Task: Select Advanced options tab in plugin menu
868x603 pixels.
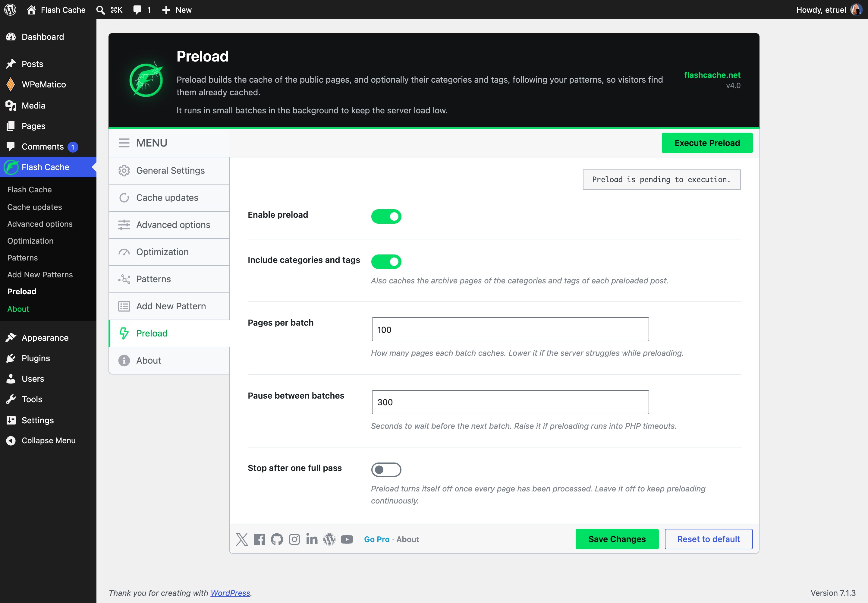Action: click(x=169, y=225)
